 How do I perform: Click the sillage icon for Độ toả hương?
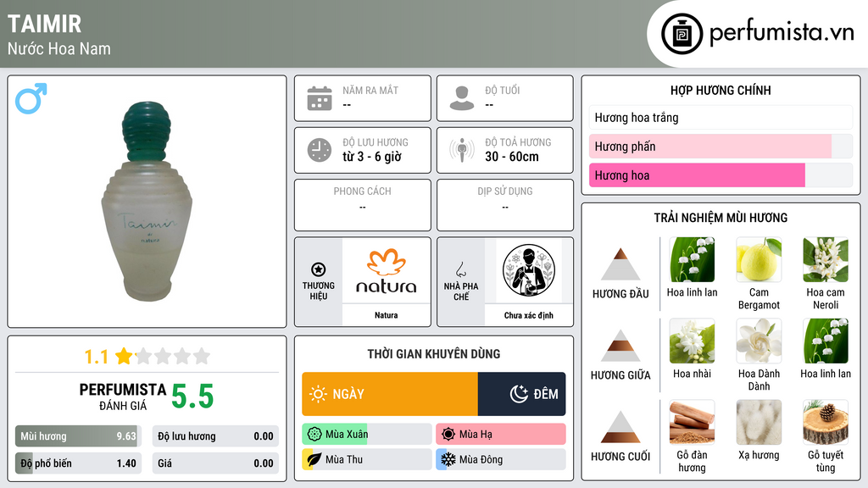(462, 150)
